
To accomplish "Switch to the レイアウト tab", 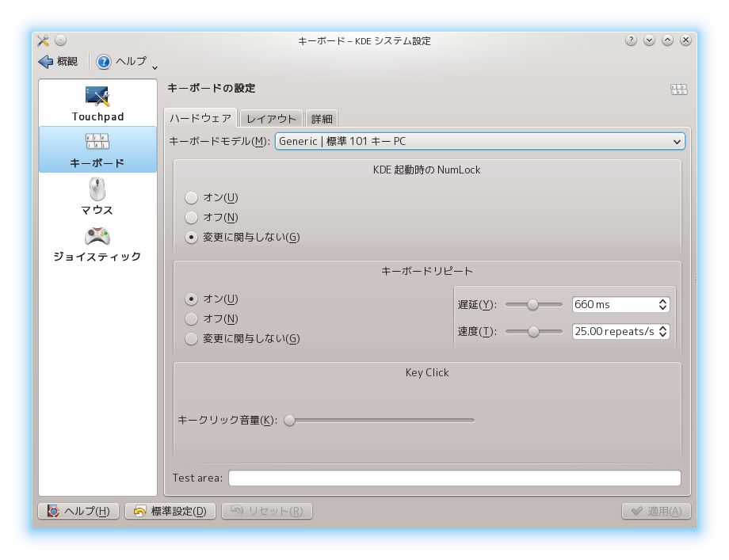I will (x=271, y=119).
